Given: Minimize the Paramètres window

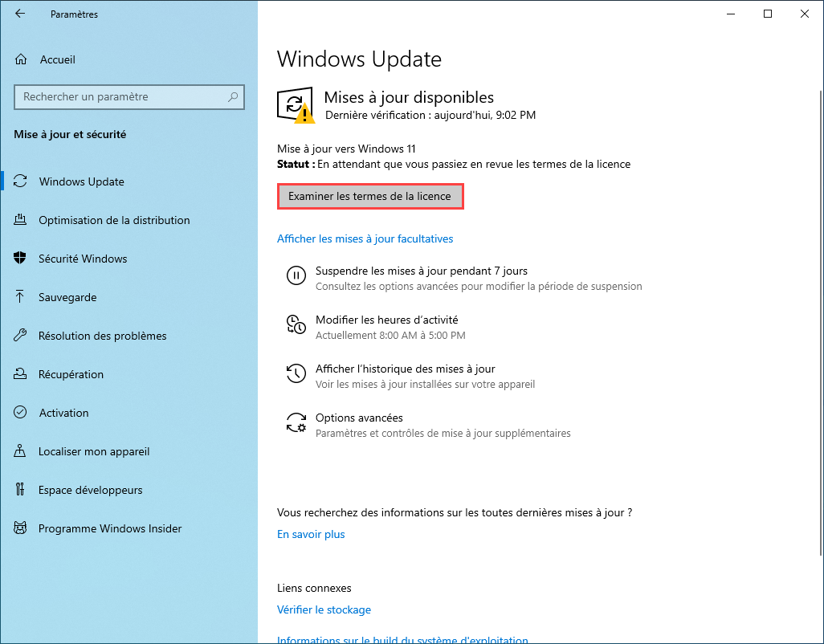Looking at the screenshot, I should coord(731,14).
